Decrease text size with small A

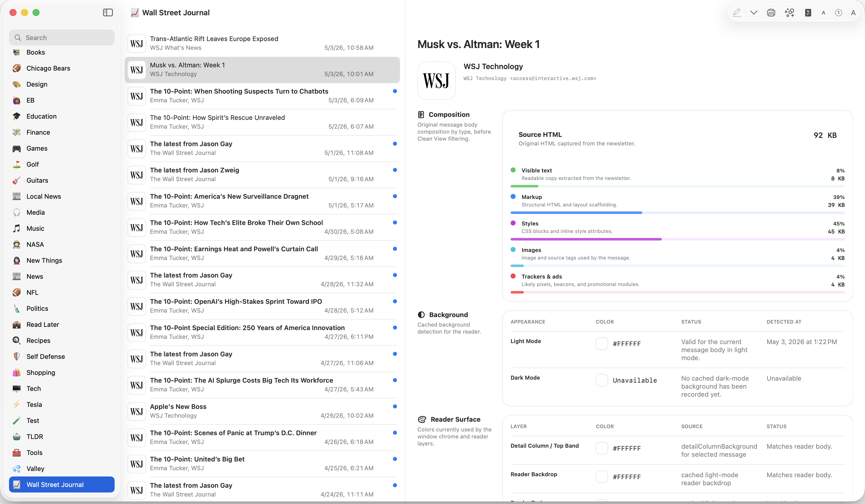click(x=823, y=13)
